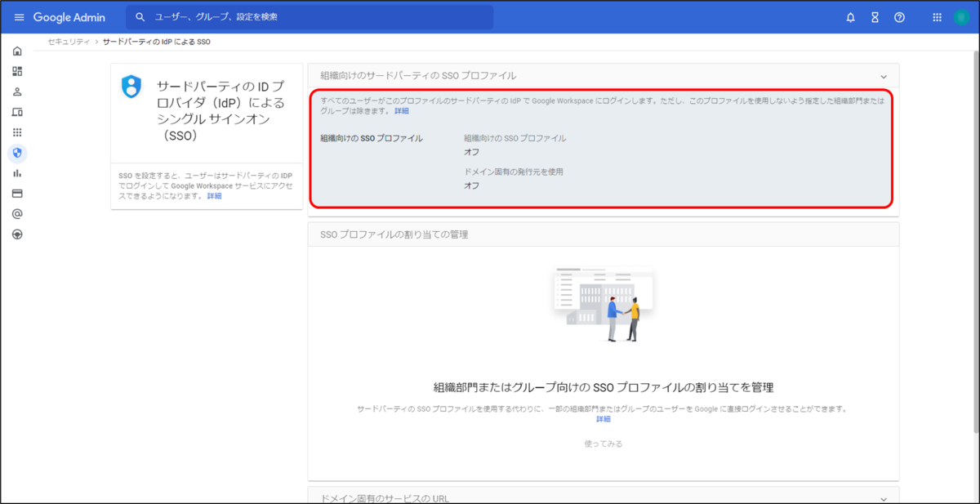Open the Dashboard icon in the sidebar
This screenshot has height=504, width=980.
point(19,71)
